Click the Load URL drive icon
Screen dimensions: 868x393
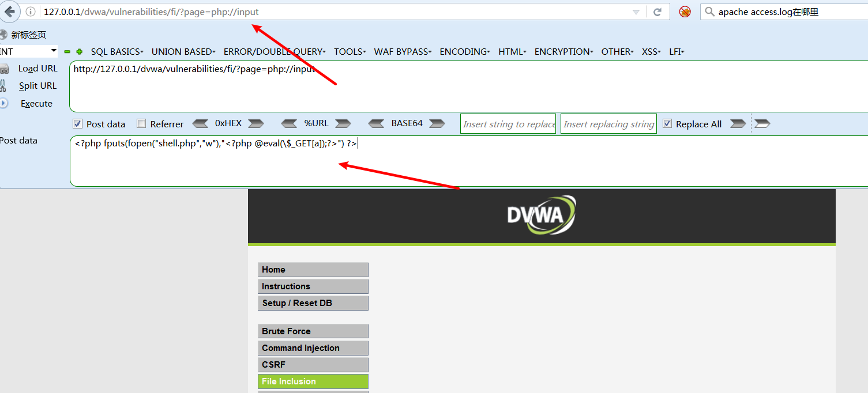(x=4, y=69)
